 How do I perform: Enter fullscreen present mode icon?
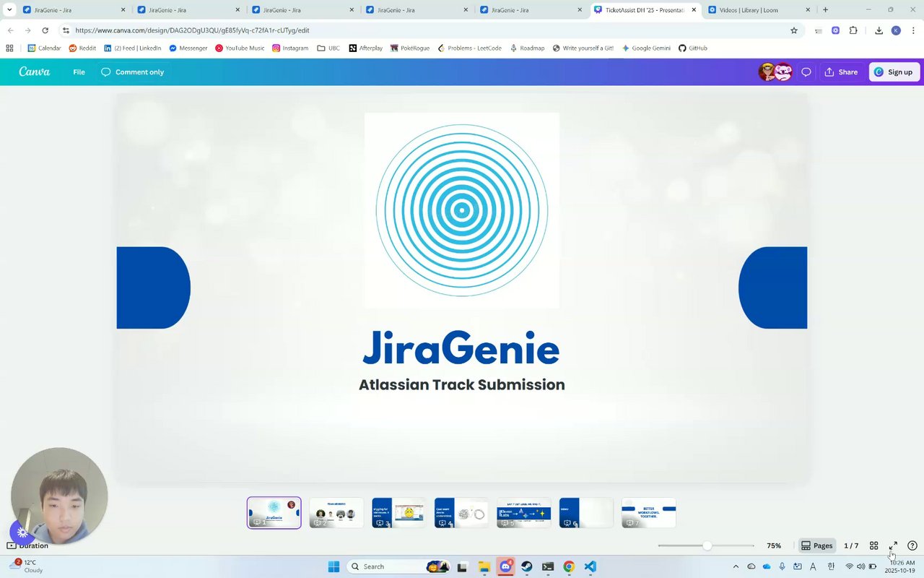click(893, 545)
